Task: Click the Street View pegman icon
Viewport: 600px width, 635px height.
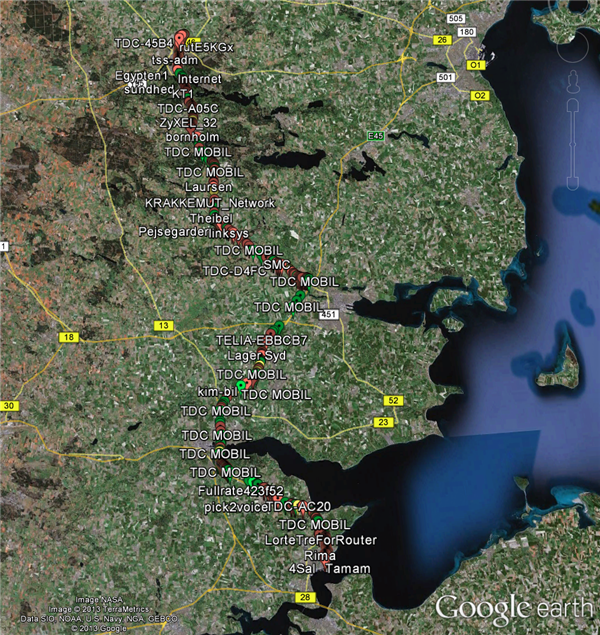Action: point(573,81)
